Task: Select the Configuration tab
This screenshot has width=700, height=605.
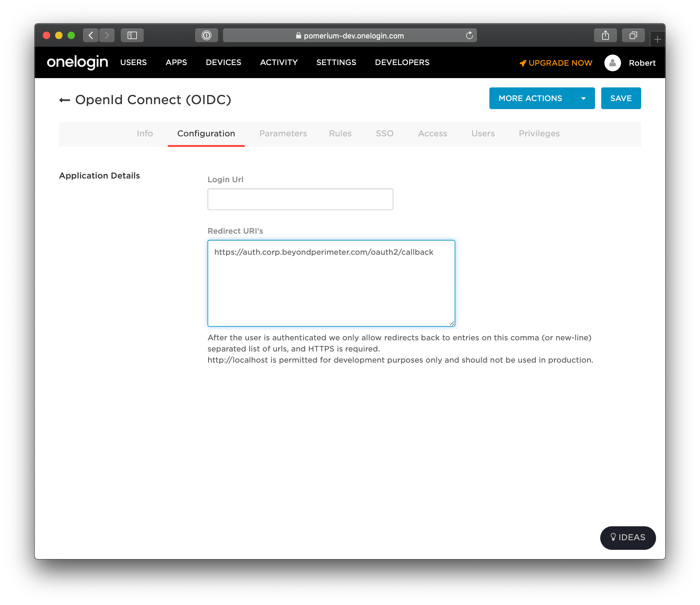Action: click(x=206, y=134)
